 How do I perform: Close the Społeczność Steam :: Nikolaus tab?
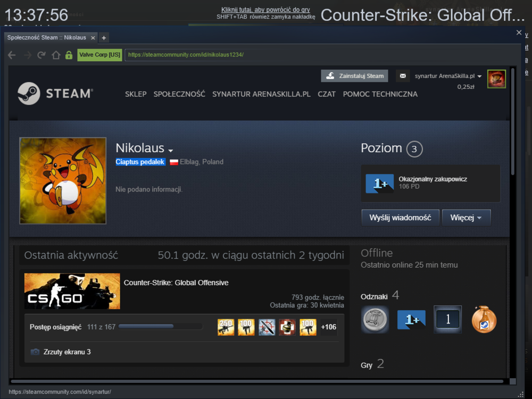point(93,38)
